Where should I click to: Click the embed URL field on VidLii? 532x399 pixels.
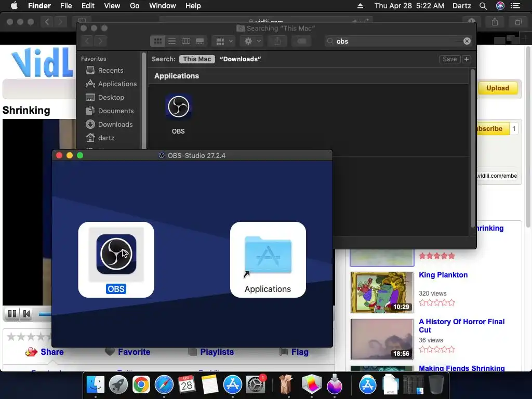point(496,176)
